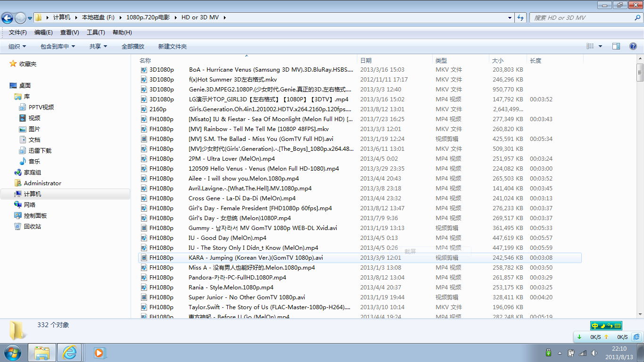The image size is (644, 362).
Task: Open the 音乐 library in the sidebar
Action: pyautogui.click(x=30, y=161)
